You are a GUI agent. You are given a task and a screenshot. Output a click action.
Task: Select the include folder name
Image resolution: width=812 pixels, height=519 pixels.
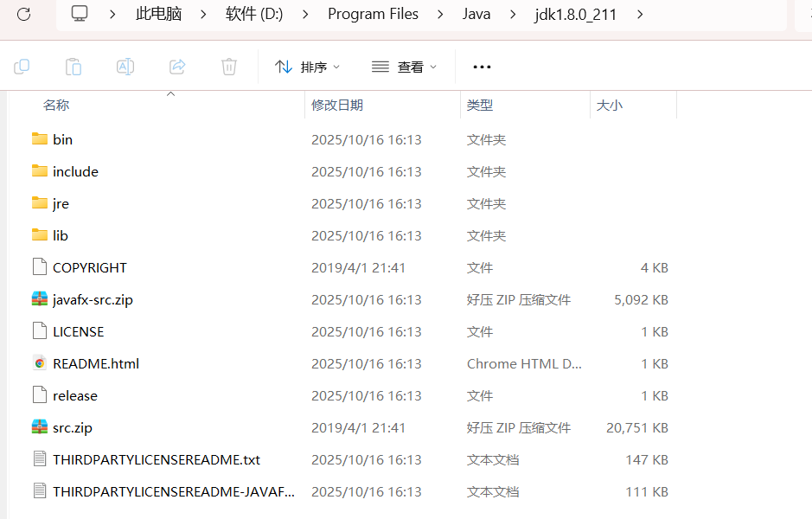tap(75, 171)
